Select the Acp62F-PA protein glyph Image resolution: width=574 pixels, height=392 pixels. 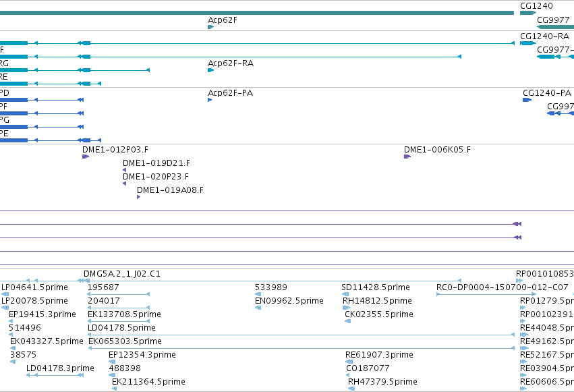coord(210,100)
